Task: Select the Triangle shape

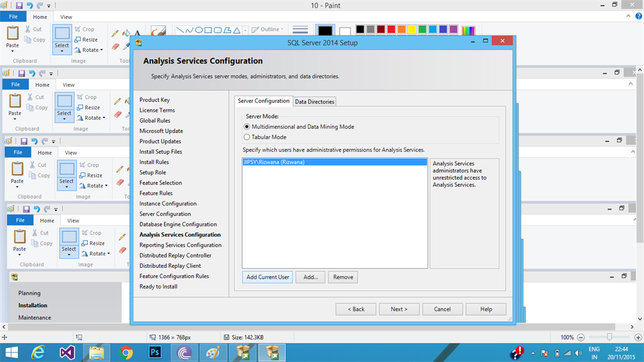Action: pos(236,30)
